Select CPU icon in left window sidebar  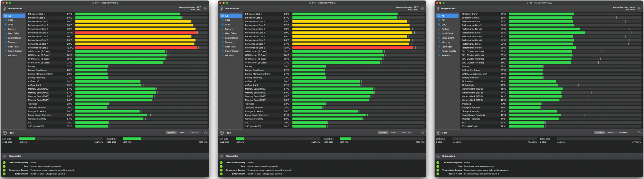pos(5,20)
